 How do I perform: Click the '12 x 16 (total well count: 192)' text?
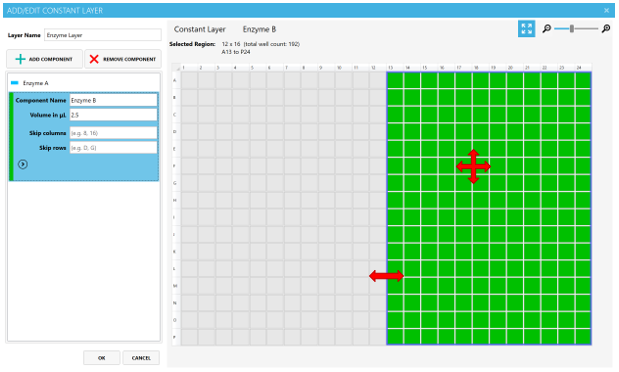click(261, 44)
